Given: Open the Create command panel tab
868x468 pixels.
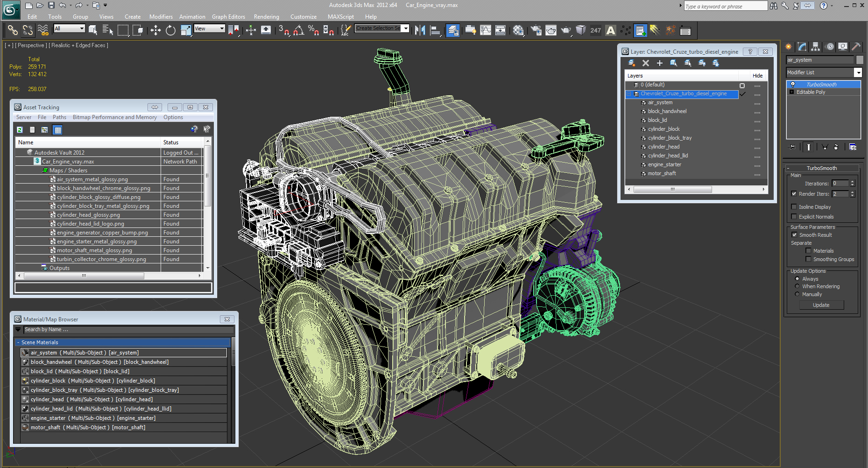Looking at the screenshot, I should pyautogui.click(x=789, y=47).
